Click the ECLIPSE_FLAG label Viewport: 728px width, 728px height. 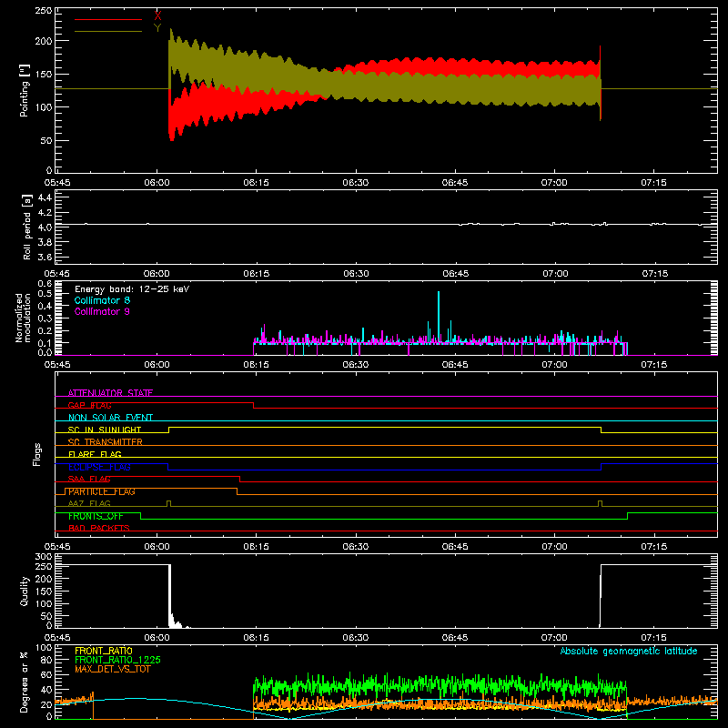99,467
